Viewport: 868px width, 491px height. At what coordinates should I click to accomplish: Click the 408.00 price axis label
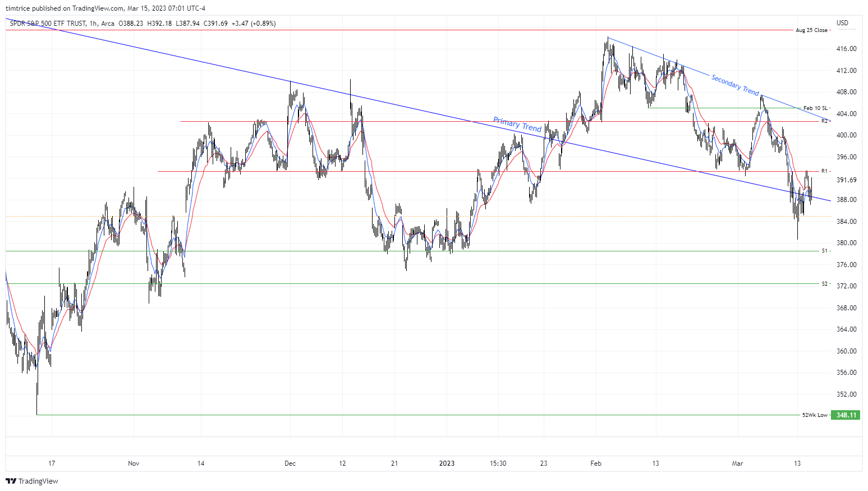[x=846, y=92]
